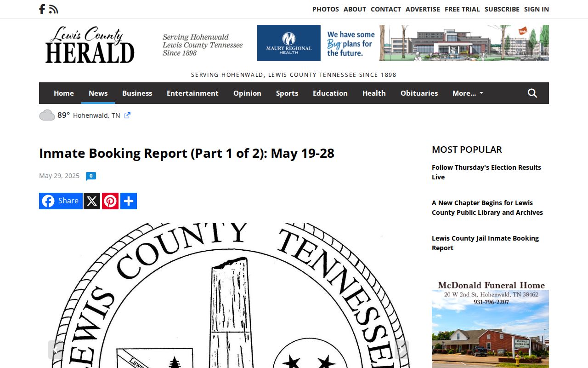Open the comments count bubble

tap(91, 176)
